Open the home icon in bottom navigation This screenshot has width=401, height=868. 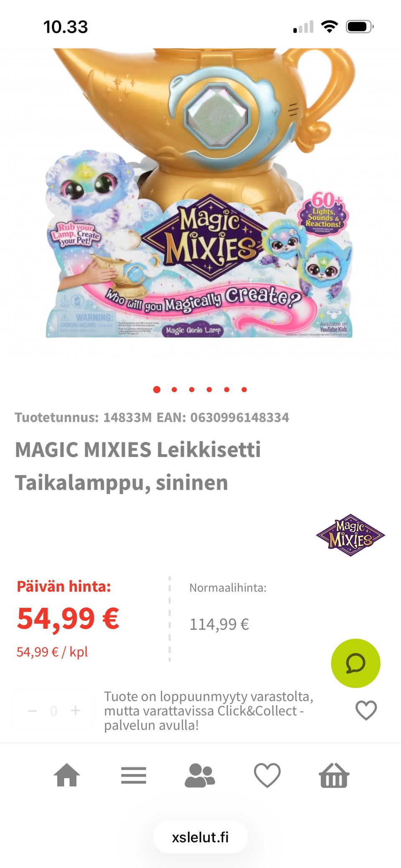pyautogui.click(x=67, y=775)
